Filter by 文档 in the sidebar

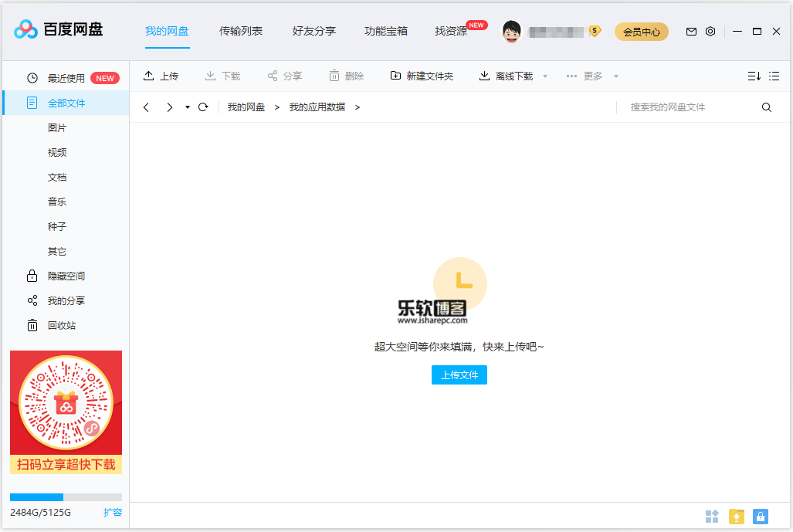[x=57, y=178]
